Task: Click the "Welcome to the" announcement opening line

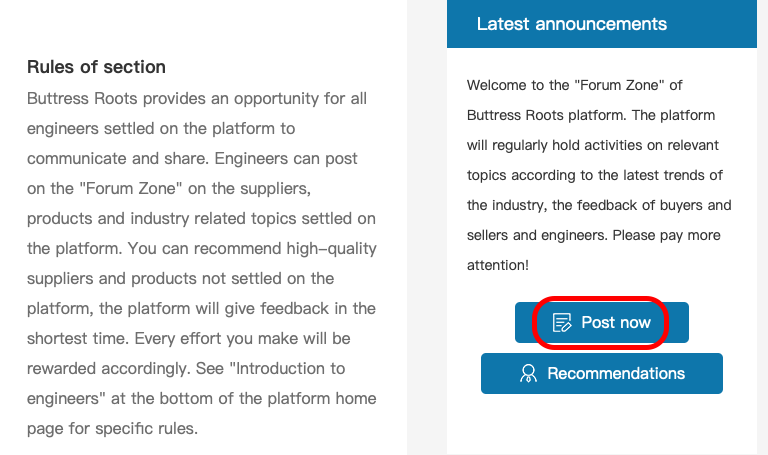Action: [517, 85]
